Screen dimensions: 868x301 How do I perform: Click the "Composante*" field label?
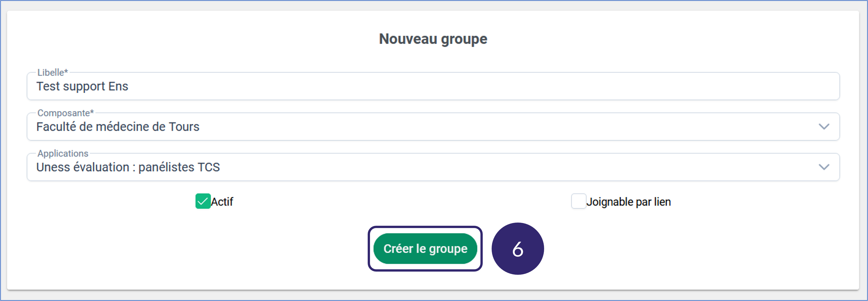[65, 113]
